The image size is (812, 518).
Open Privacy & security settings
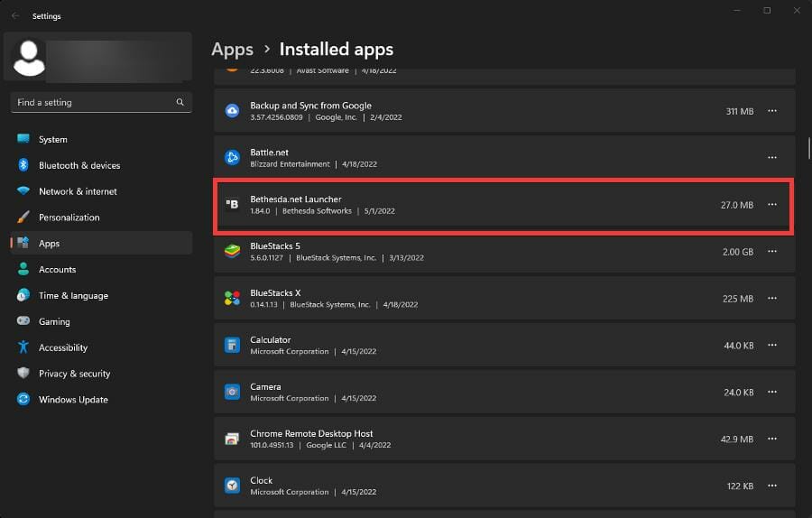pyautogui.click(x=74, y=374)
